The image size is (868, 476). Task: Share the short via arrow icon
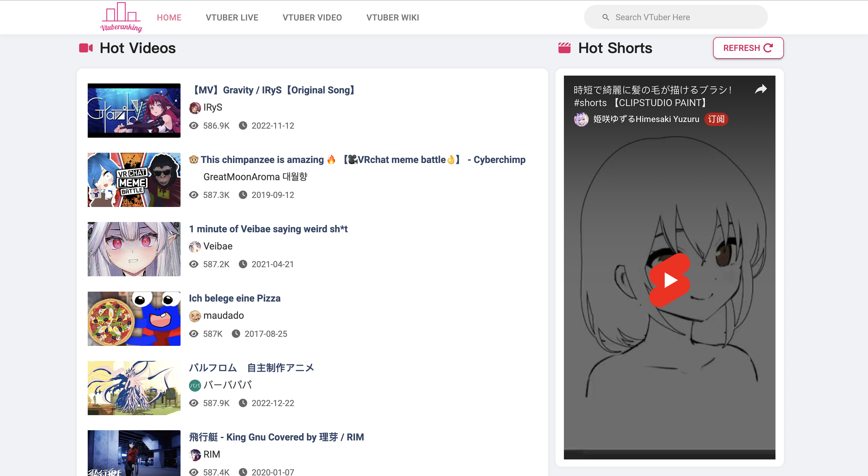[x=760, y=89]
